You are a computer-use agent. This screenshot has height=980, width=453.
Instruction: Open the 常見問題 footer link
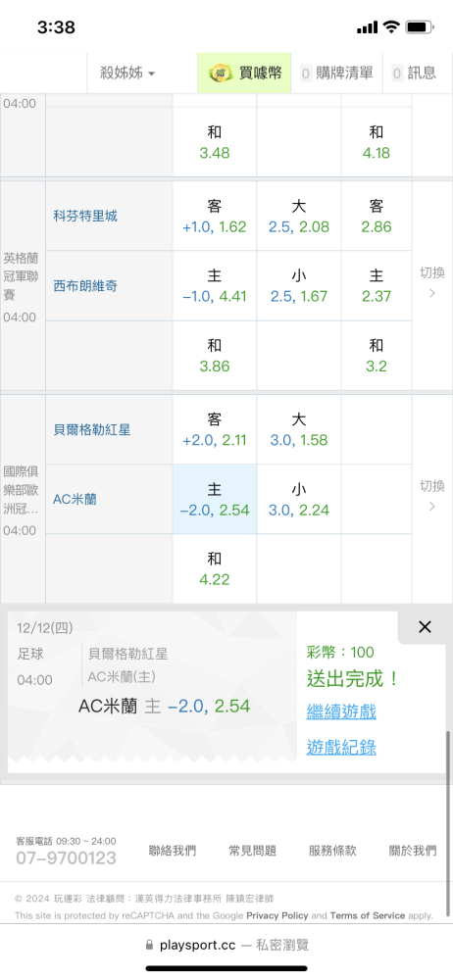252,851
